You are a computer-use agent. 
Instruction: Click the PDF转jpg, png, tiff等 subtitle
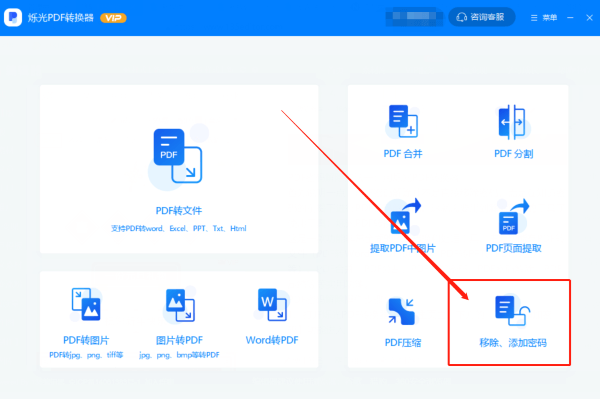(86, 355)
